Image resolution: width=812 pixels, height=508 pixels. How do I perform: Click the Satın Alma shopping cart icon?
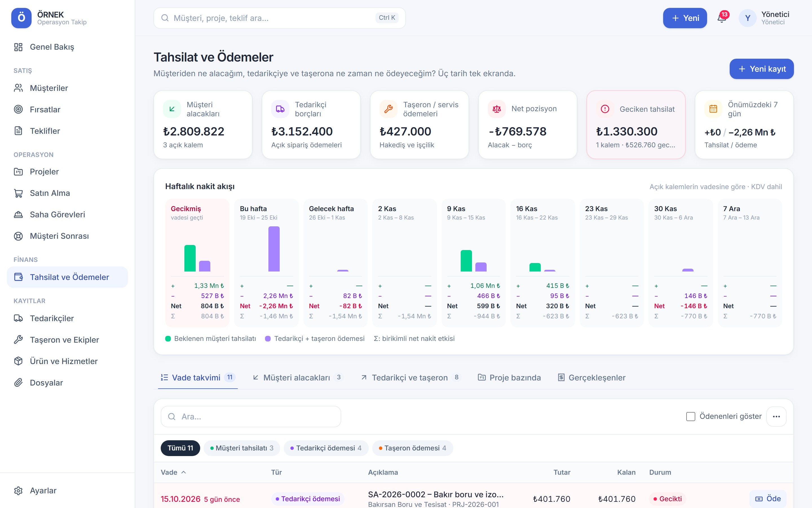[x=18, y=193]
